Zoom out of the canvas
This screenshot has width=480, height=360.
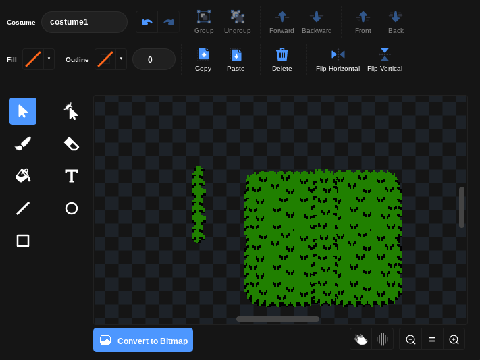(410, 340)
